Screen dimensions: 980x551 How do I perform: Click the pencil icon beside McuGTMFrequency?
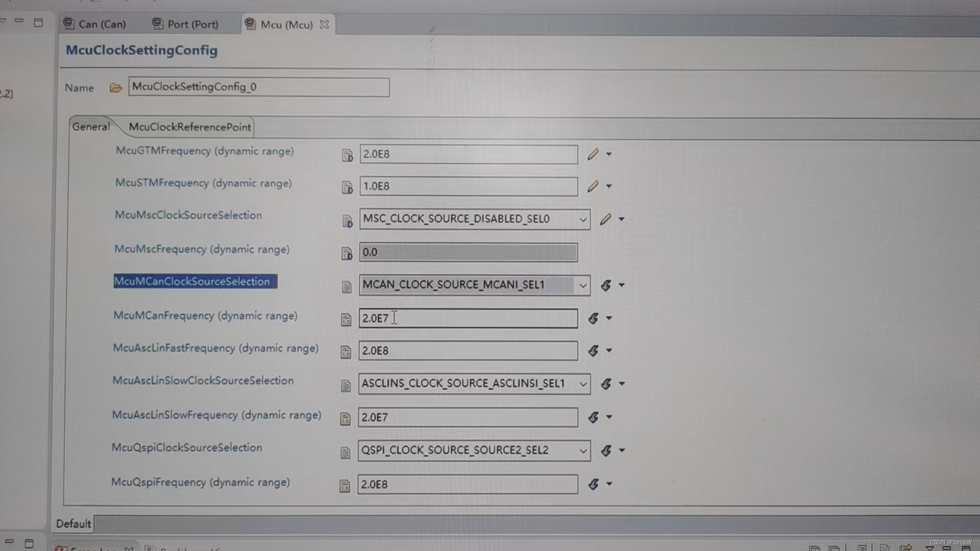coord(592,154)
